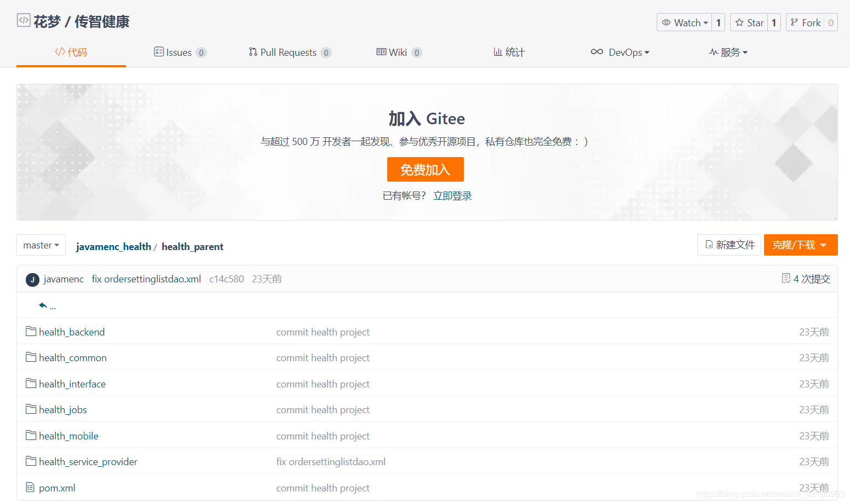Viewport: 850px width, 504px height.
Task: Open the master branch dropdown
Action: click(41, 245)
